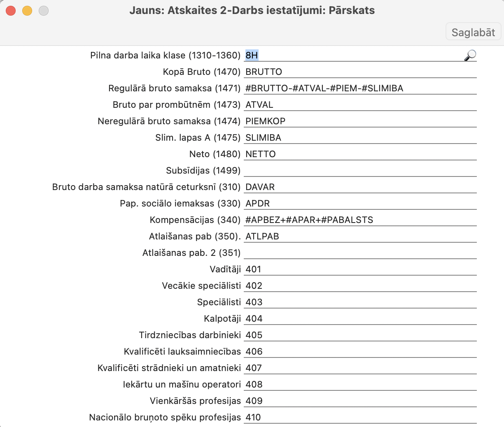The height and width of the screenshot is (427, 504).
Task: Focus the Nacionālo bruņoto spēku profesijas field
Action: [x=360, y=417]
